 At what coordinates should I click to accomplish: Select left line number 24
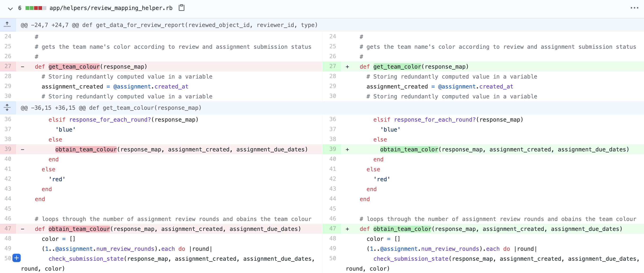point(8,36)
